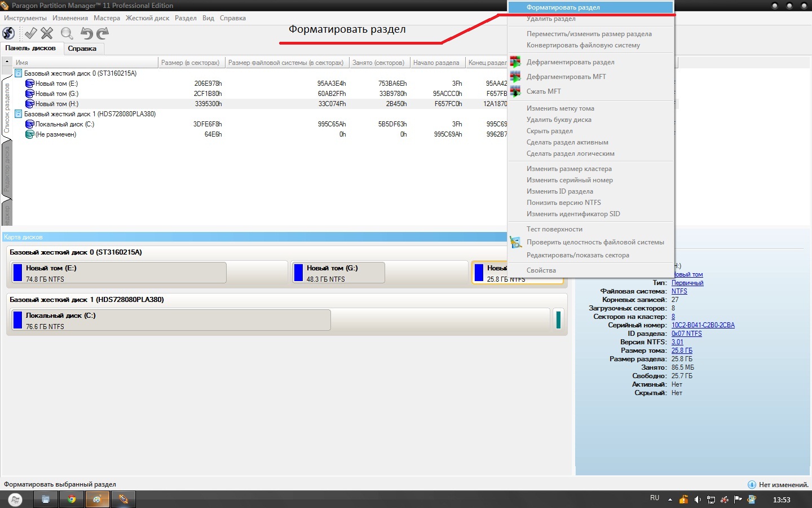The image size is (812, 508).
Task: Choose Форматировать раздел in context menu
Action: click(x=590, y=7)
